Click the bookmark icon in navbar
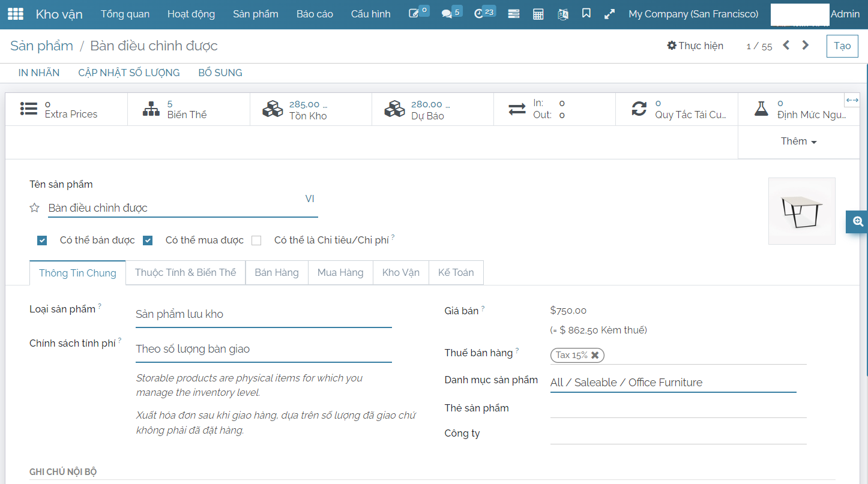This screenshot has width=868, height=484. (586, 13)
